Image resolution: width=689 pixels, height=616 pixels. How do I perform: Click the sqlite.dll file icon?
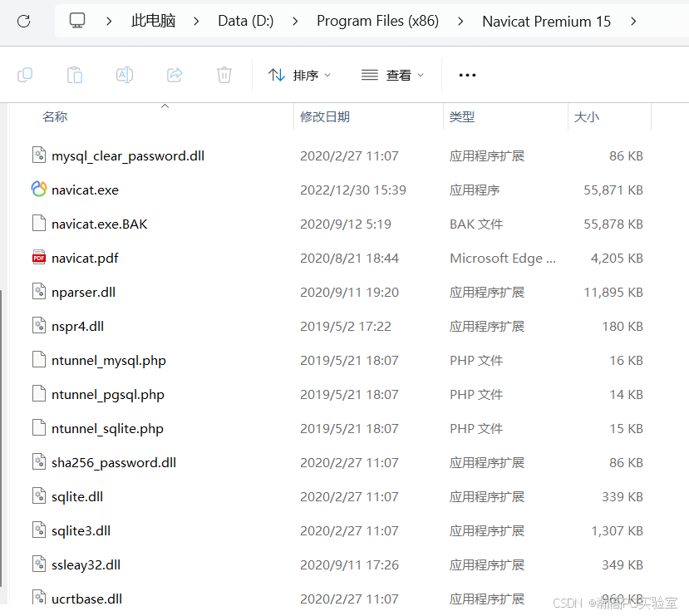[39, 496]
